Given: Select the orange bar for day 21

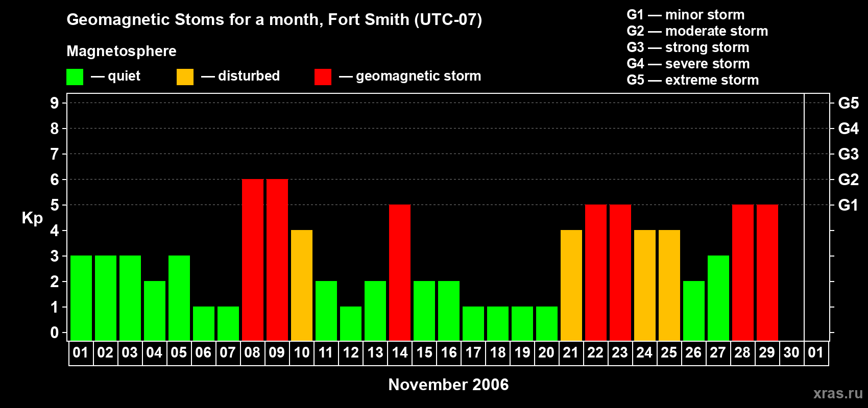Looking at the screenshot, I should point(571,285).
